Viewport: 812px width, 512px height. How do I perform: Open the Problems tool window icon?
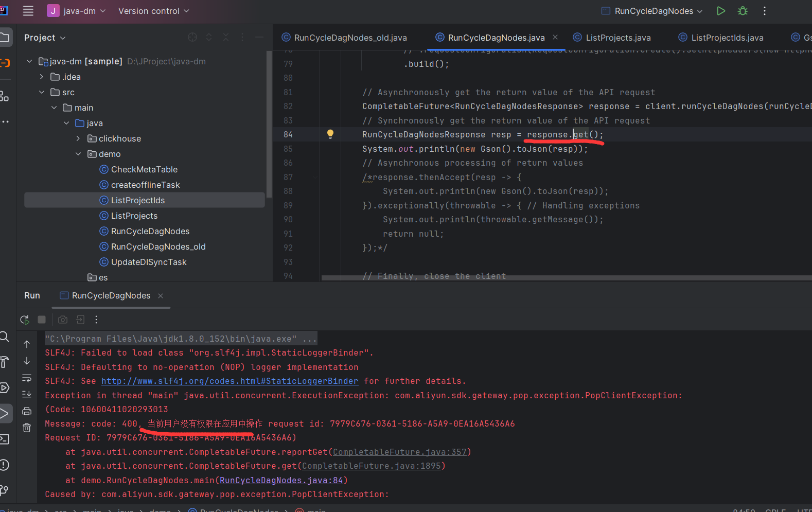point(5,465)
